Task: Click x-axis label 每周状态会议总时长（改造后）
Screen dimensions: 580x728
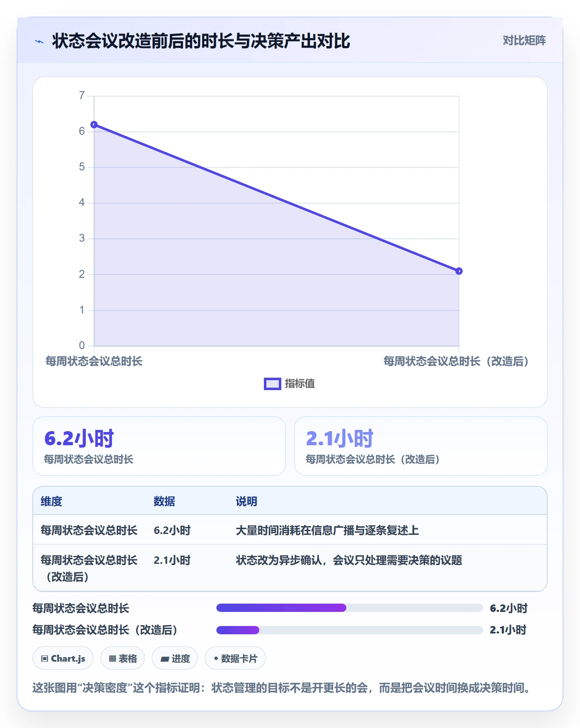Action: (x=456, y=362)
